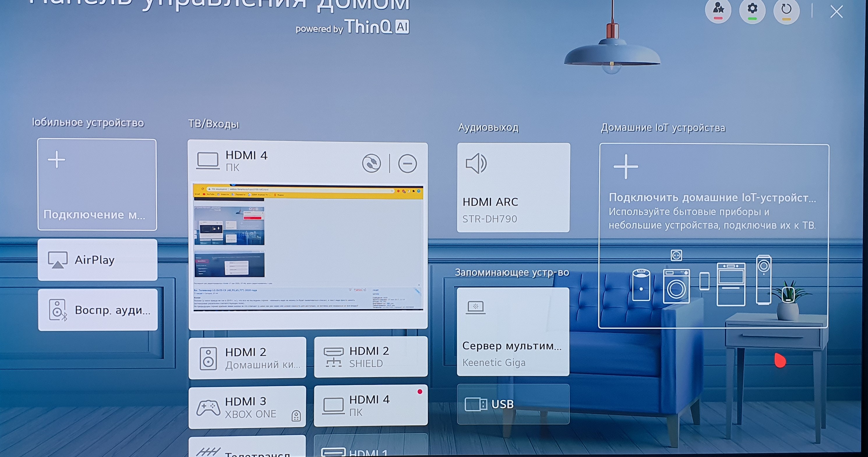Select the HDMI 4 ПК input tile
Image resolution: width=868 pixels, height=457 pixels.
click(x=371, y=405)
